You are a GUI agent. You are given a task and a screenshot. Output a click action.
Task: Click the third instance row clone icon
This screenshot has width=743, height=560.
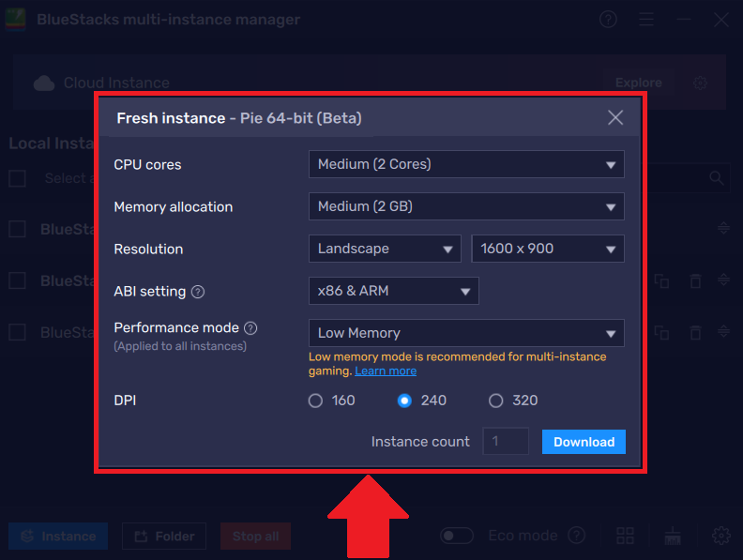click(661, 333)
